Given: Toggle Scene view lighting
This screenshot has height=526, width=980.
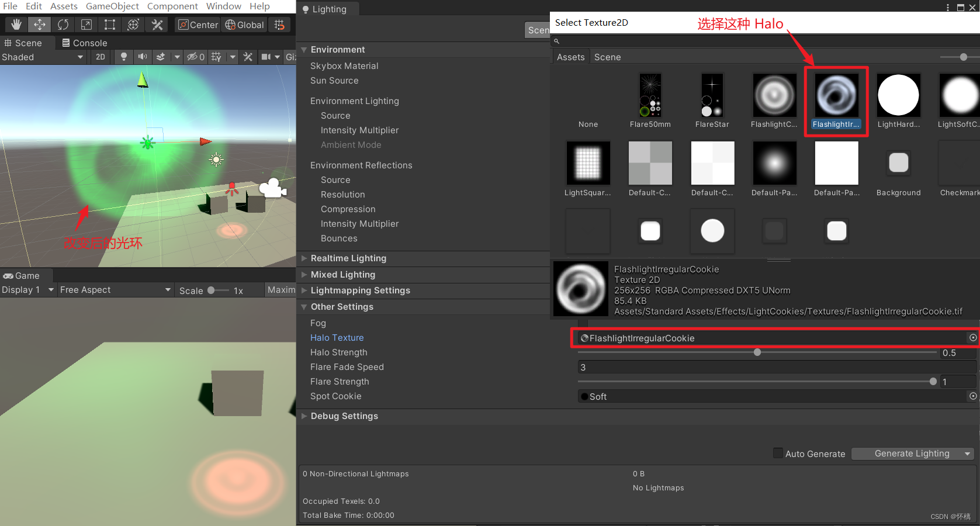Looking at the screenshot, I should 123,57.
